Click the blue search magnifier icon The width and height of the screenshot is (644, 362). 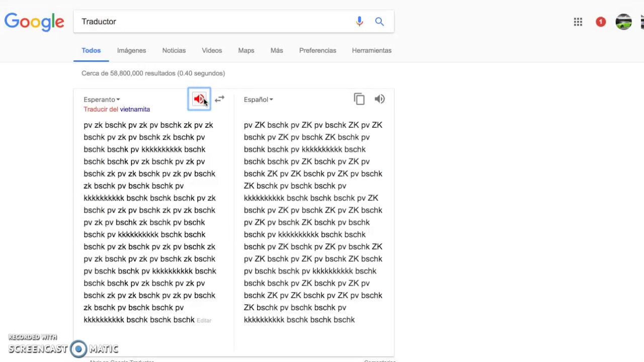(379, 22)
